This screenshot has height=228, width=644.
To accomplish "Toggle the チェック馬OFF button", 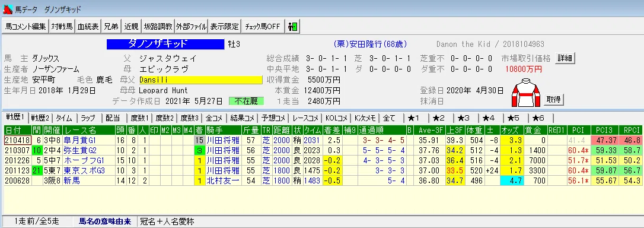I will click(x=263, y=26).
